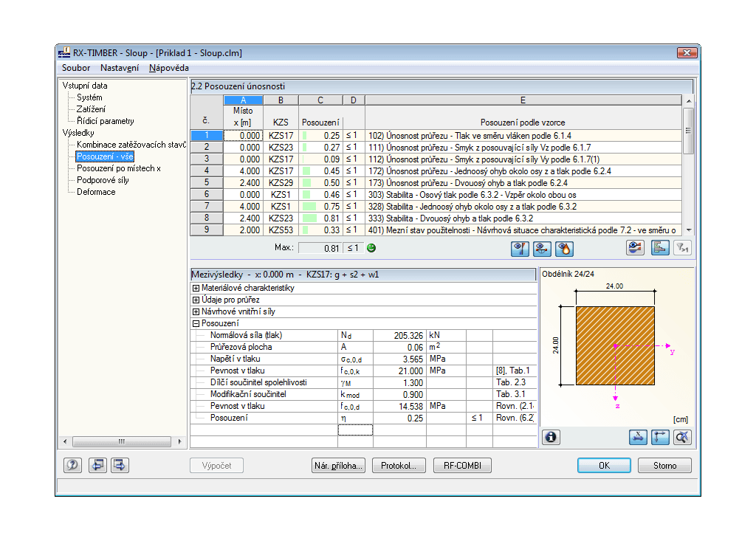Screen dimensions: 756x541
Task: Click cell 0.000 in row 1
Action: click(243, 136)
